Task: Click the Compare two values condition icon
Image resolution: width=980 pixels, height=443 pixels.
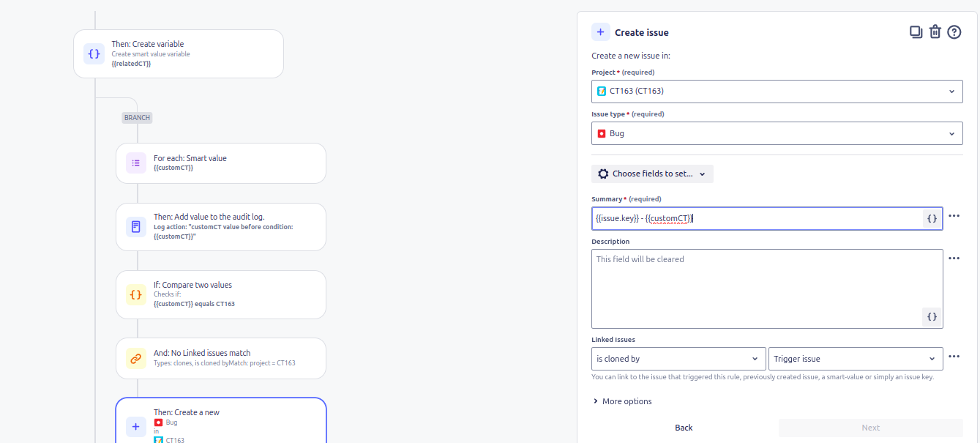Action: 136,294
